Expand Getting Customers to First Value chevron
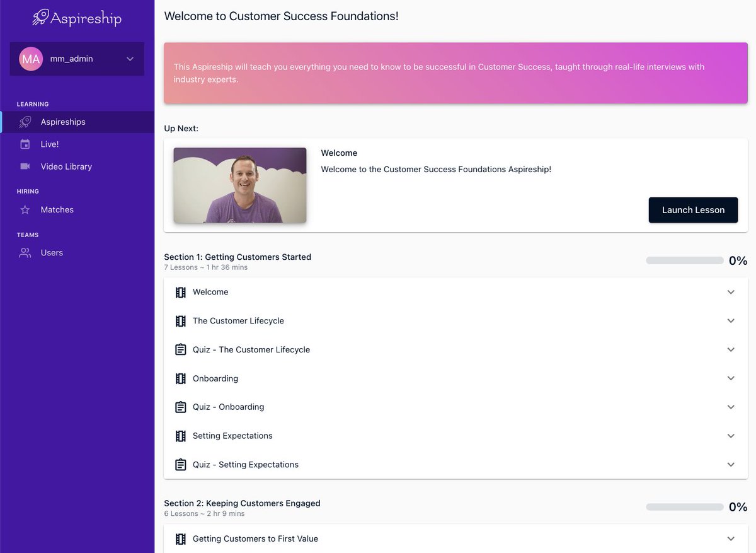 [731, 538]
